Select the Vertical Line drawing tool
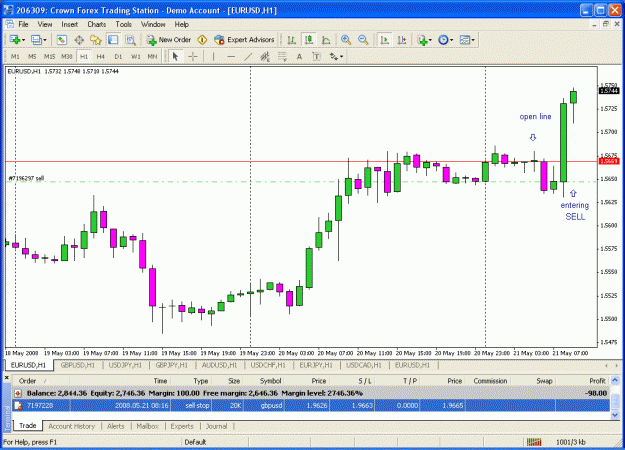The width and height of the screenshot is (625, 450). click(214, 57)
